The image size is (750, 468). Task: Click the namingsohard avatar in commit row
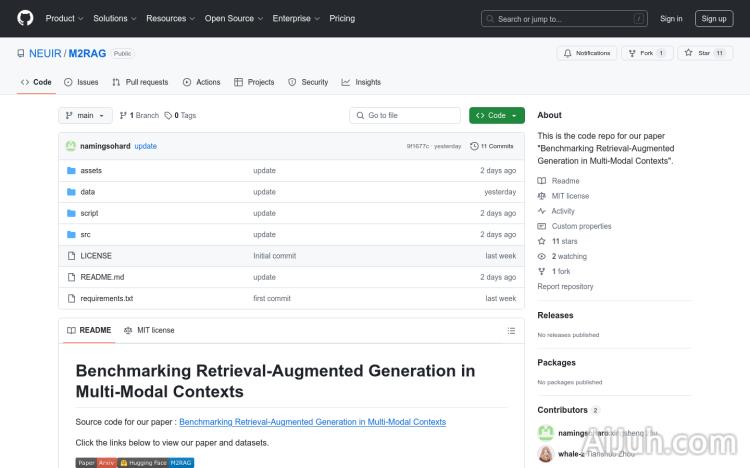[x=71, y=146]
